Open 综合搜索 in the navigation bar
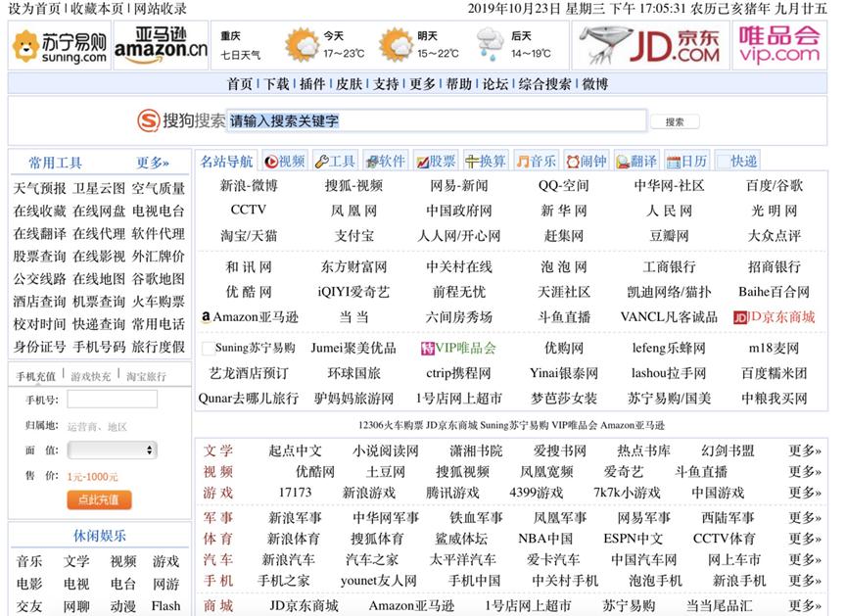The height and width of the screenshot is (616, 846). 545,83
